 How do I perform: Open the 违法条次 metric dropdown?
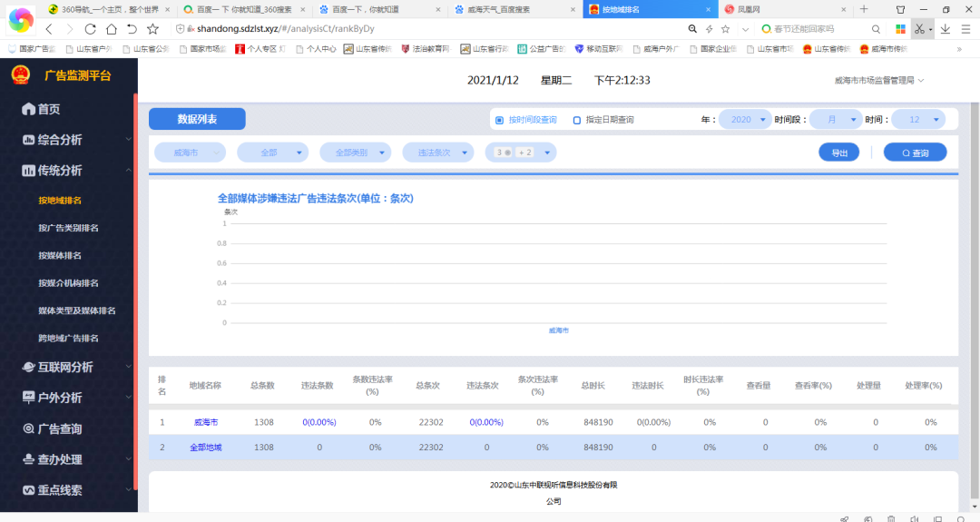pyautogui.click(x=438, y=153)
